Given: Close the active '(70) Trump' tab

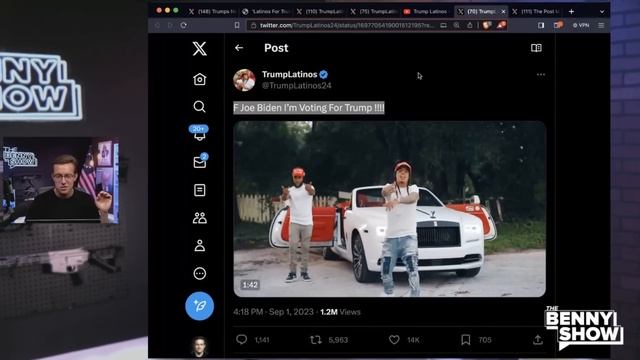Looking at the screenshot, I should 503,11.
